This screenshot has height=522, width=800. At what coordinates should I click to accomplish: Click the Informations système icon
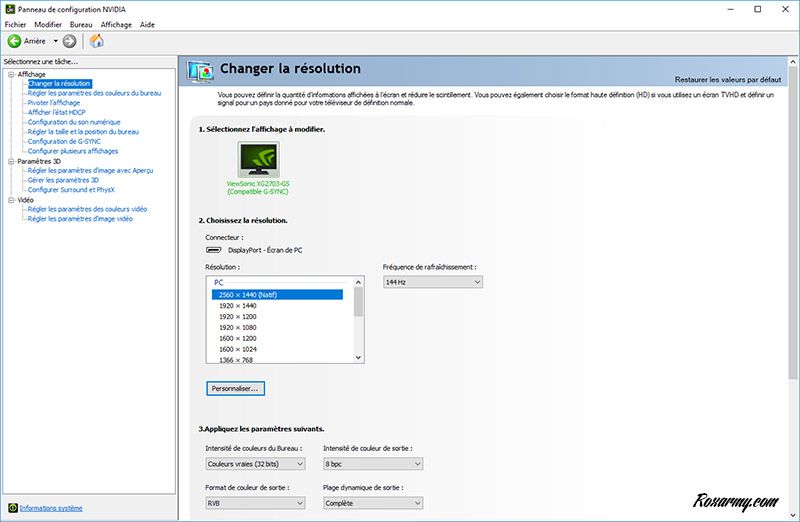coord(12,508)
